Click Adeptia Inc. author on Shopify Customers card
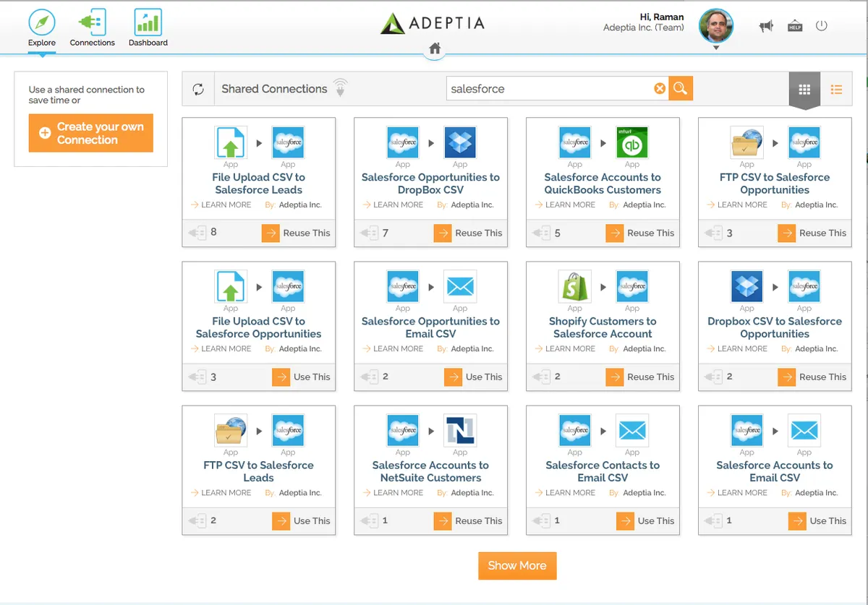Image resolution: width=868 pixels, height=605 pixels. coord(644,348)
